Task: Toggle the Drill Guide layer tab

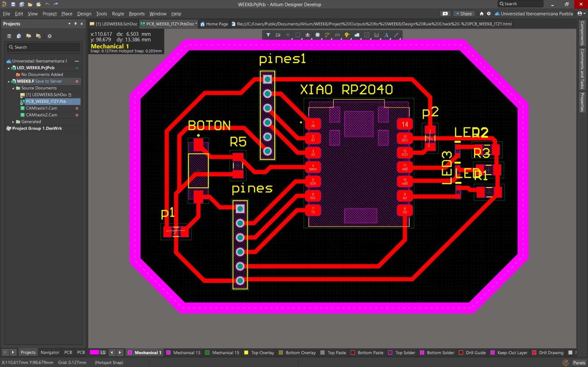Action: (472, 353)
